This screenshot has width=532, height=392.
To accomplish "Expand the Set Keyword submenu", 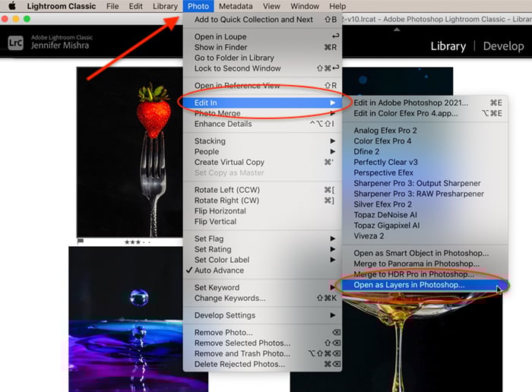I will (262, 288).
